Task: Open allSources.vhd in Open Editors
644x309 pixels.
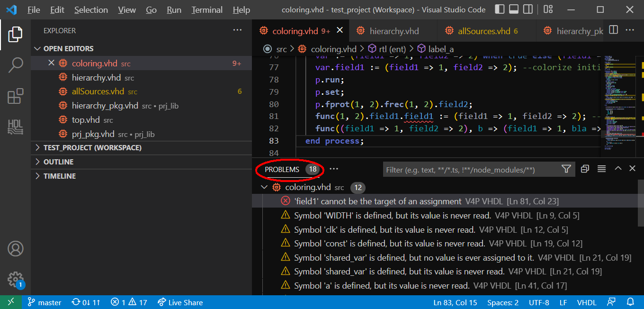Action: (x=142, y=91)
